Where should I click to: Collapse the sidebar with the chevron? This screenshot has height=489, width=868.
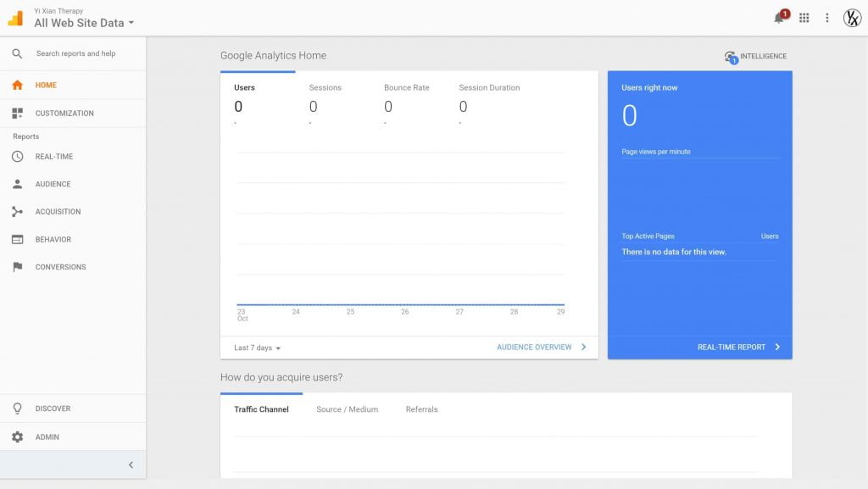131,465
